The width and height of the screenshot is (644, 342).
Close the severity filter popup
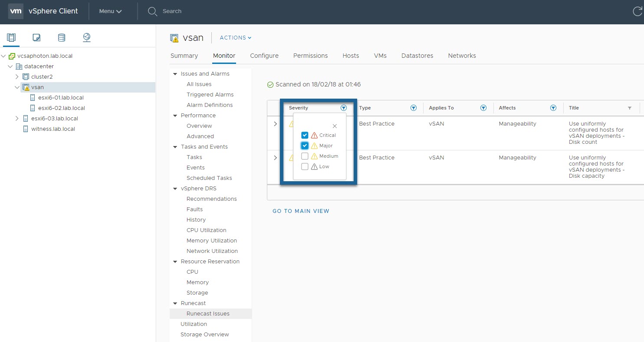pyautogui.click(x=335, y=126)
